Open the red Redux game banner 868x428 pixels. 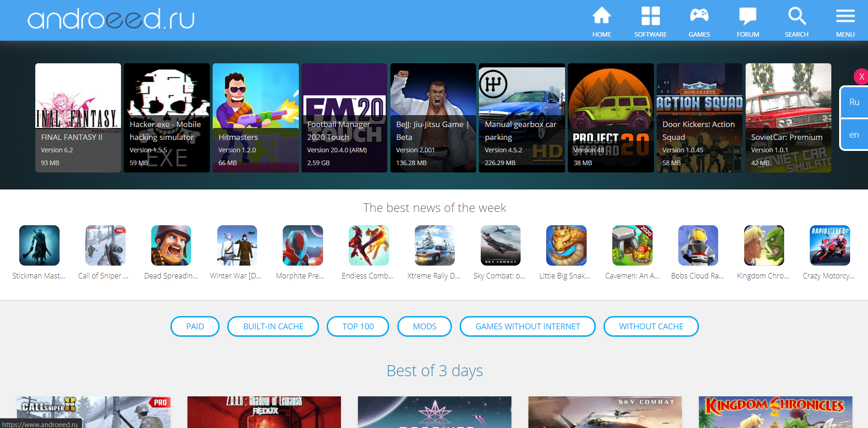[264, 412]
